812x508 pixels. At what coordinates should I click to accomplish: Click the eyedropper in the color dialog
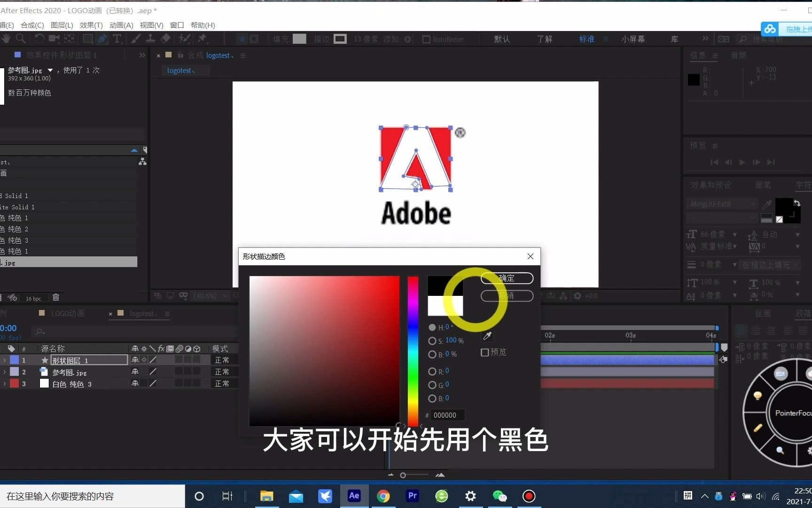(x=487, y=336)
